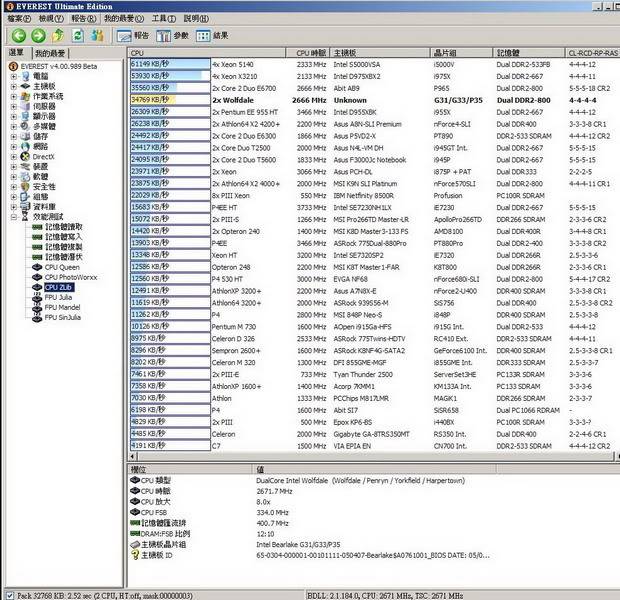620x600 pixels.
Task: Open the 工具(T) tools menu
Action: (x=164, y=19)
